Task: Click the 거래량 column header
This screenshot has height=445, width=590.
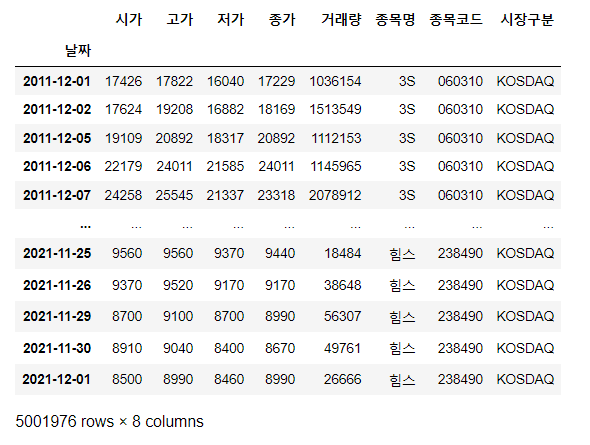Action: coord(341,20)
